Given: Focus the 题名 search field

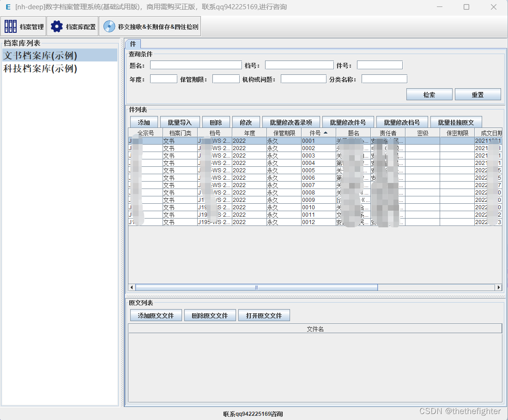Looking at the screenshot, I should (196, 65).
